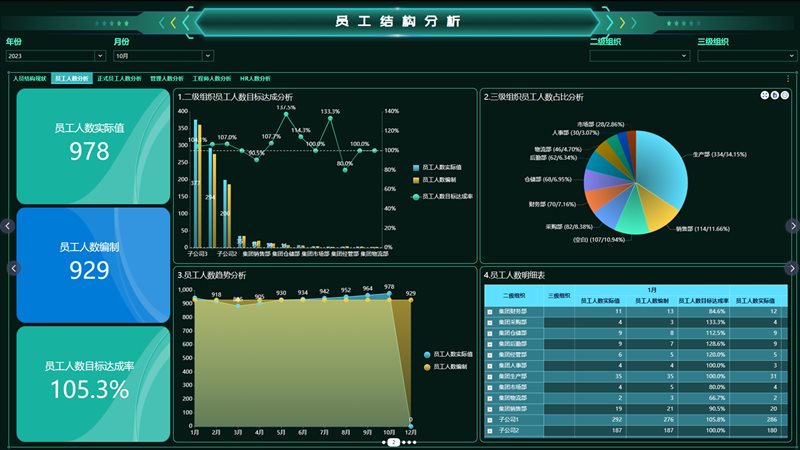Click the 1.二级组织员工人数目标达成分析 chart title
The height and width of the screenshot is (450, 800).
point(235,97)
